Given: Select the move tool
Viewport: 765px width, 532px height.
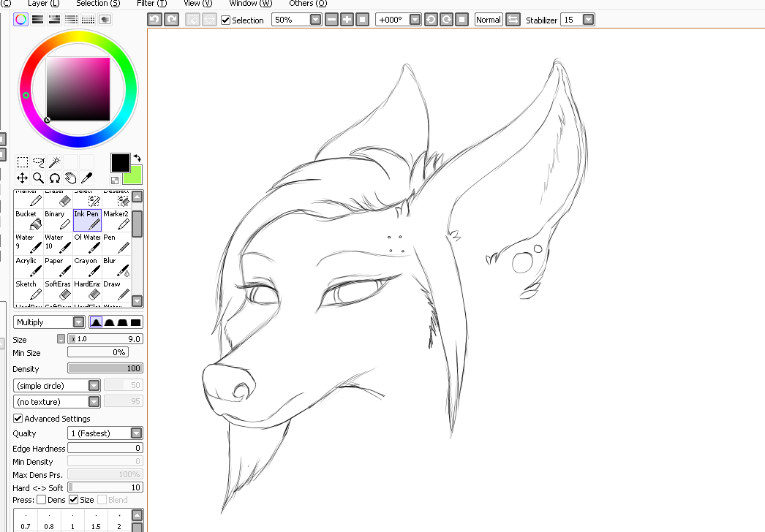Looking at the screenshot, I should click(23, 178).
